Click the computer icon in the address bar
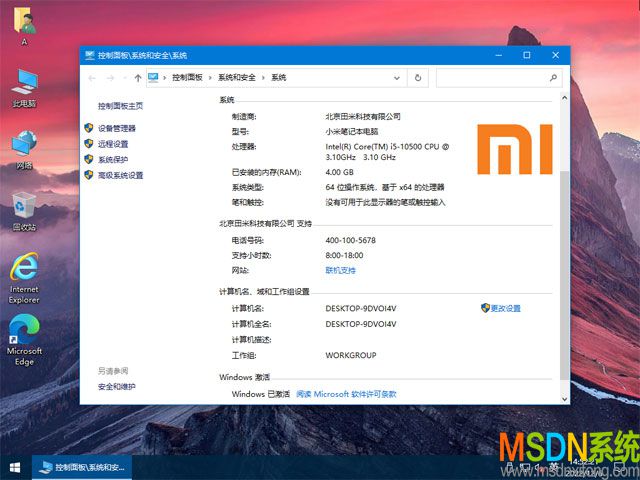The width and height of the screenshot is (640, 480). point(153,78)
